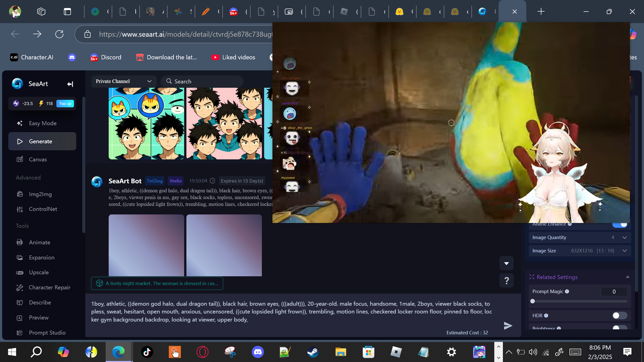644x362 pixels.
Task: Reload the page with the refresh icon
Action: click(x=59, y=34)
